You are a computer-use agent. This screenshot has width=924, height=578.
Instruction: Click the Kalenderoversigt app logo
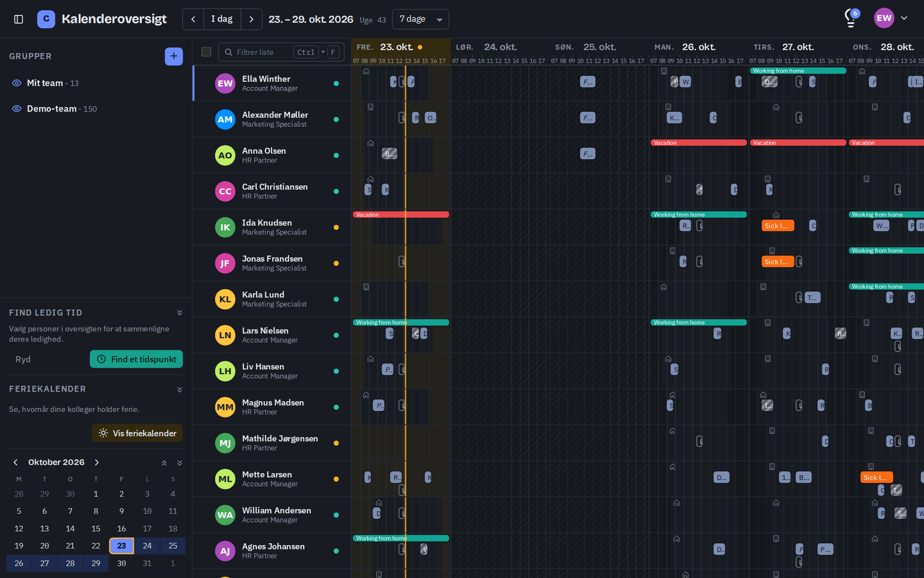[x=46, y=19]
